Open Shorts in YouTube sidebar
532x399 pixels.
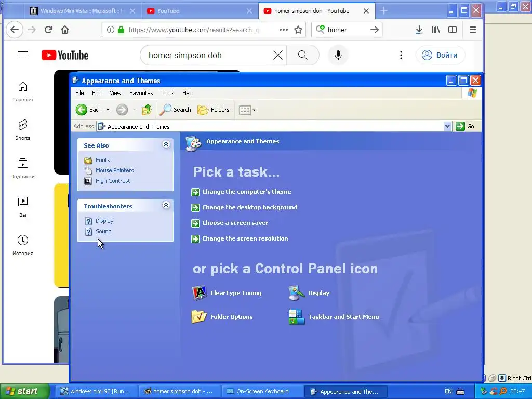[x=23, y=130]
